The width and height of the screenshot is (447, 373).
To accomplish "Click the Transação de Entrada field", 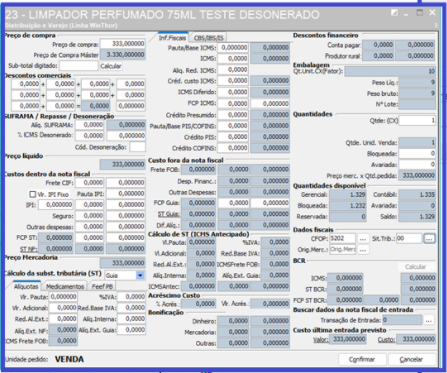I will click(402, 320).
